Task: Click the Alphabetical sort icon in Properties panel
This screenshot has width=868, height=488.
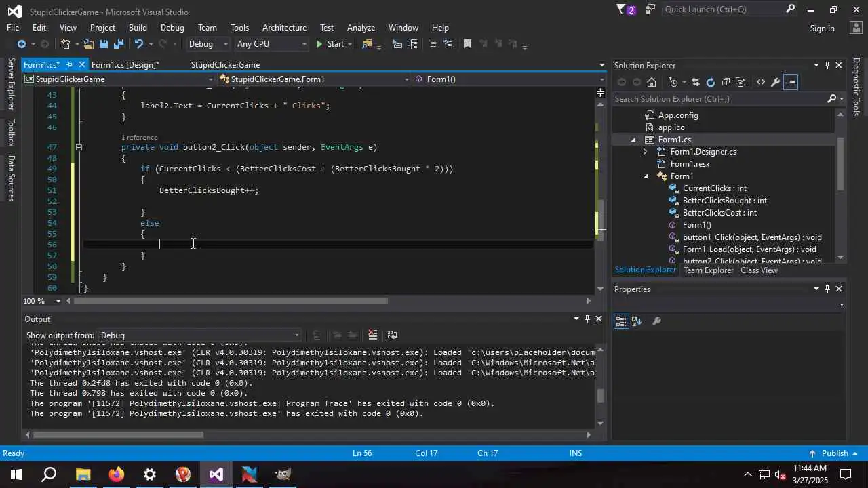Action: click(637, 321)
